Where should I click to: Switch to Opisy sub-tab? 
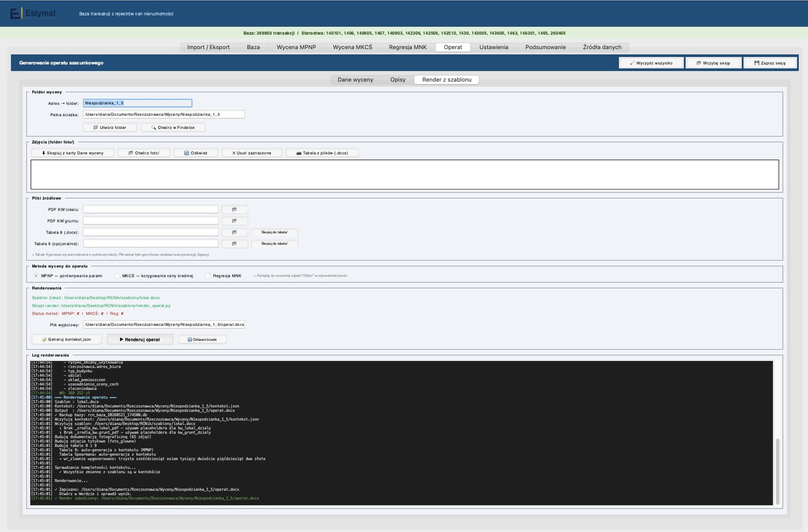(398, 79)
